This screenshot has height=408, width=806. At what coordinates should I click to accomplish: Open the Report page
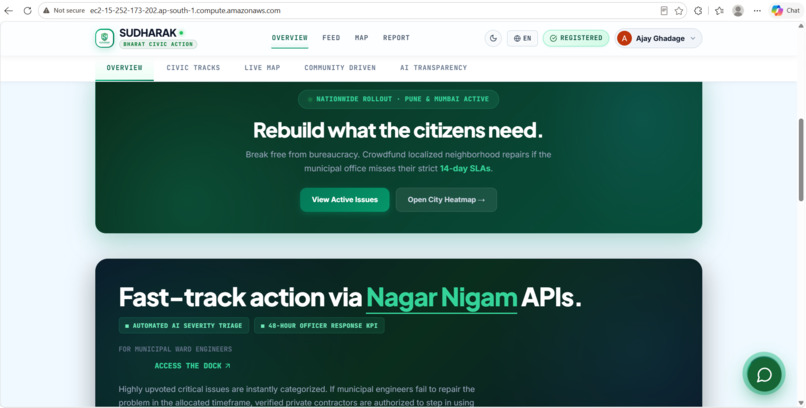(x=396, y=38)
